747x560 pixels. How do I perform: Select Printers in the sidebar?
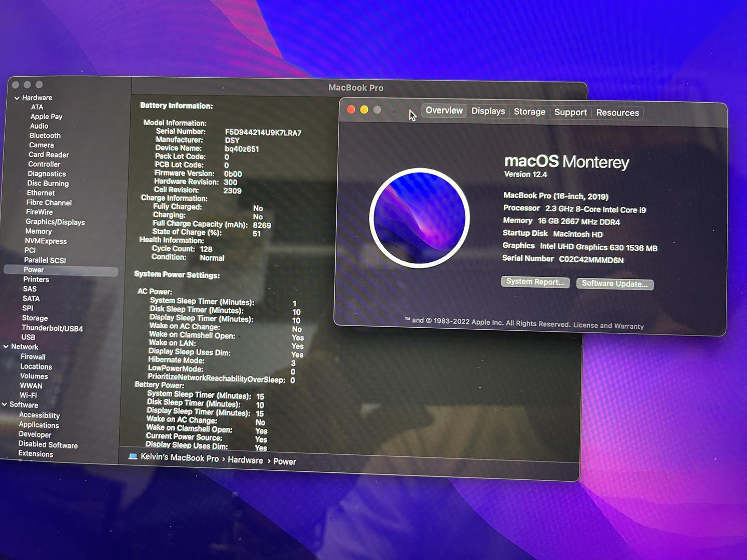coord(36,279)
